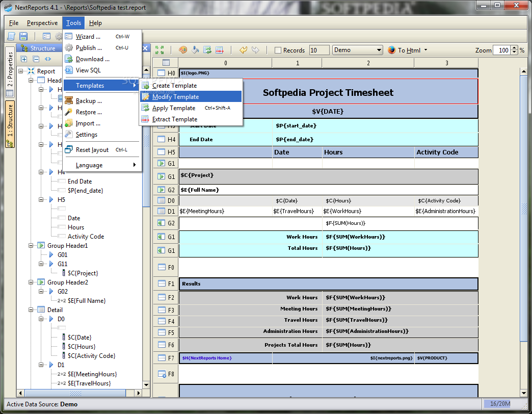
Task: Open the Perspective menu
Action: (42, 23)
